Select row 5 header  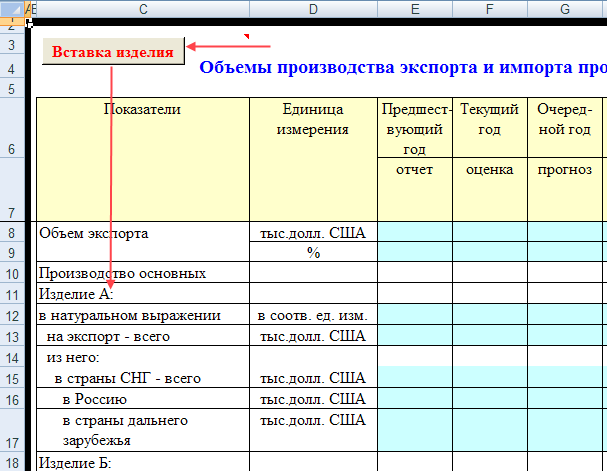click(x=12, y=89)
